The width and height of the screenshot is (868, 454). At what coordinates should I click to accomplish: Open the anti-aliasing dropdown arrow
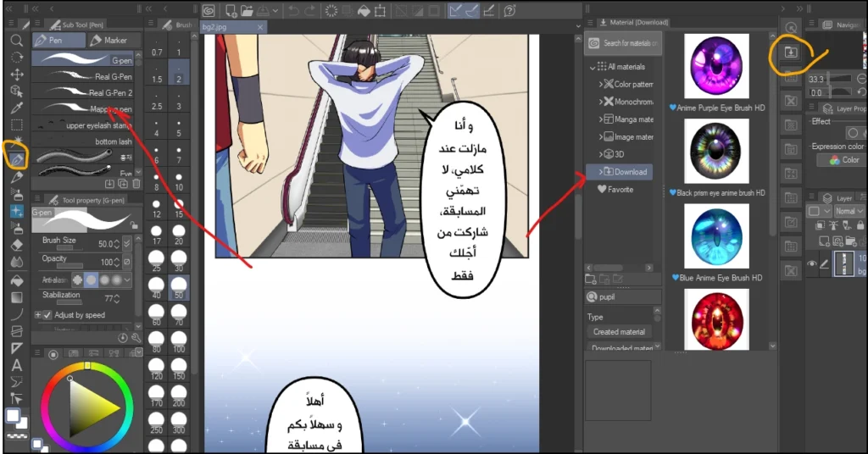pyautogui.click(x=127, y=280)
